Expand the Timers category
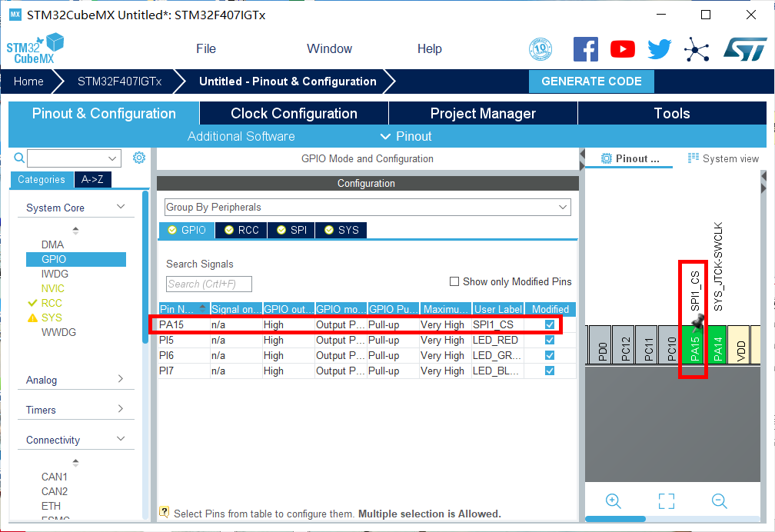 tap(121, 409)
